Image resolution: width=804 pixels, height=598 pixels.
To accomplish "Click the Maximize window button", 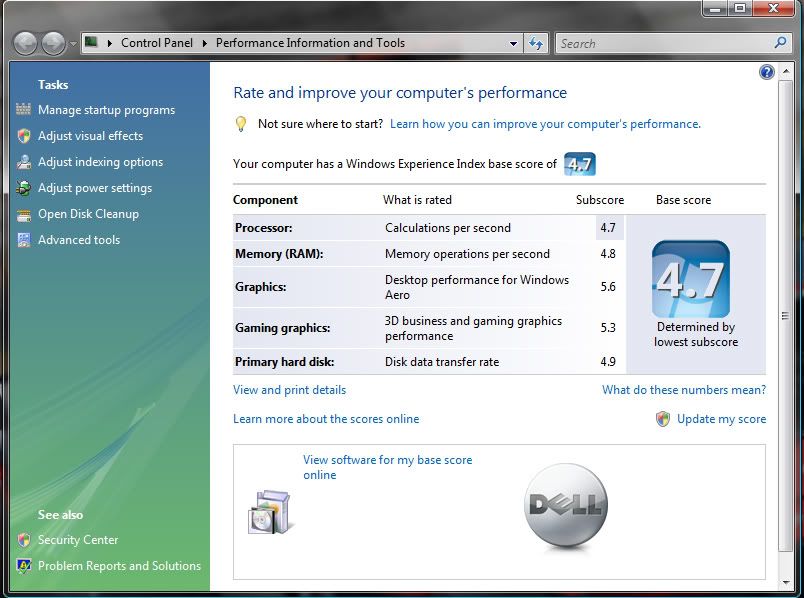I will coord(740,9).
